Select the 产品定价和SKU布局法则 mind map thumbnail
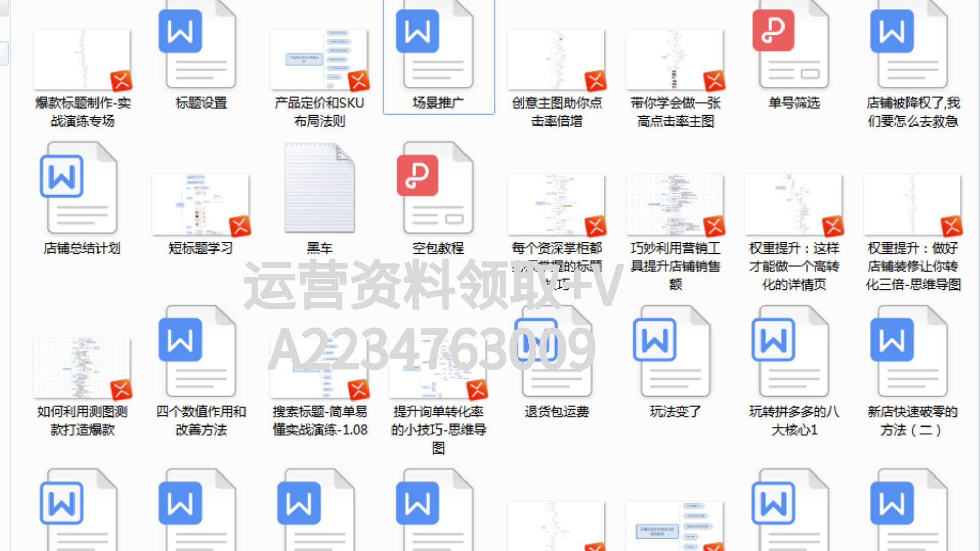The height and width of the screenshot is (551, 980). pos(320,60)
